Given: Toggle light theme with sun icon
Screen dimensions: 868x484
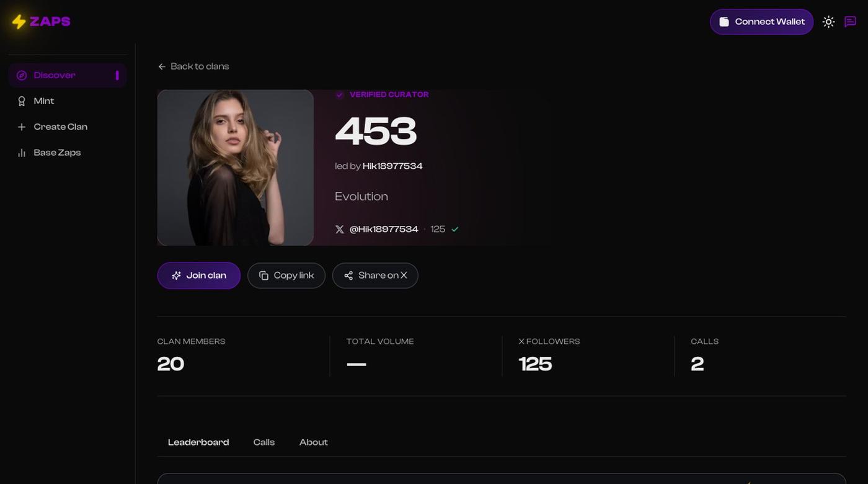Looking at the screenshot, I should pos(828,22).
